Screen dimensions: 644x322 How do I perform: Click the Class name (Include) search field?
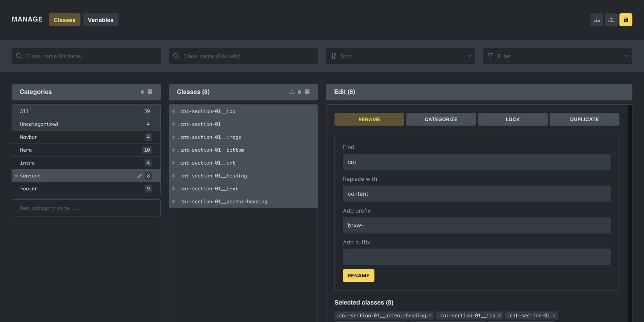pyautogui.click(x=86, y=56)
